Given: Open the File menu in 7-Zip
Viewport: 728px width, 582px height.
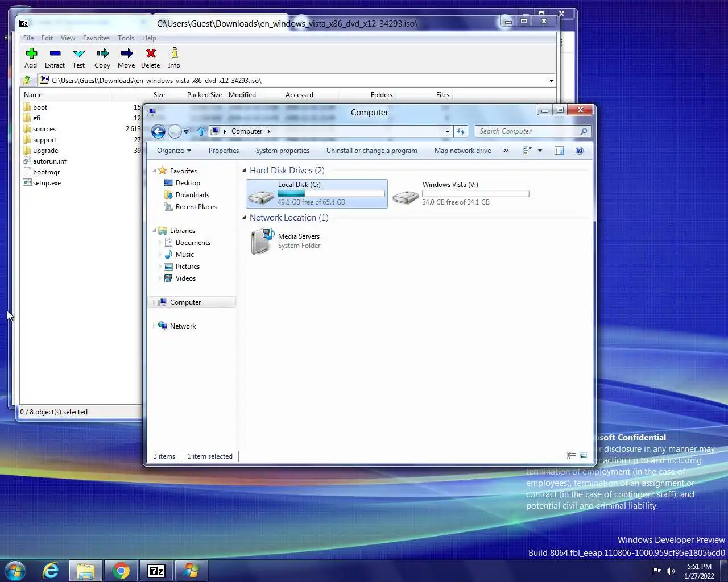Looking at the screenshot, I should click(28, 38).
